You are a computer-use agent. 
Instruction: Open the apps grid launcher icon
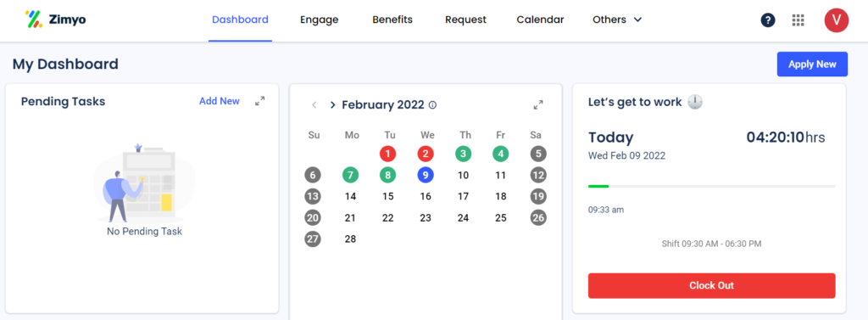[798, 20]
